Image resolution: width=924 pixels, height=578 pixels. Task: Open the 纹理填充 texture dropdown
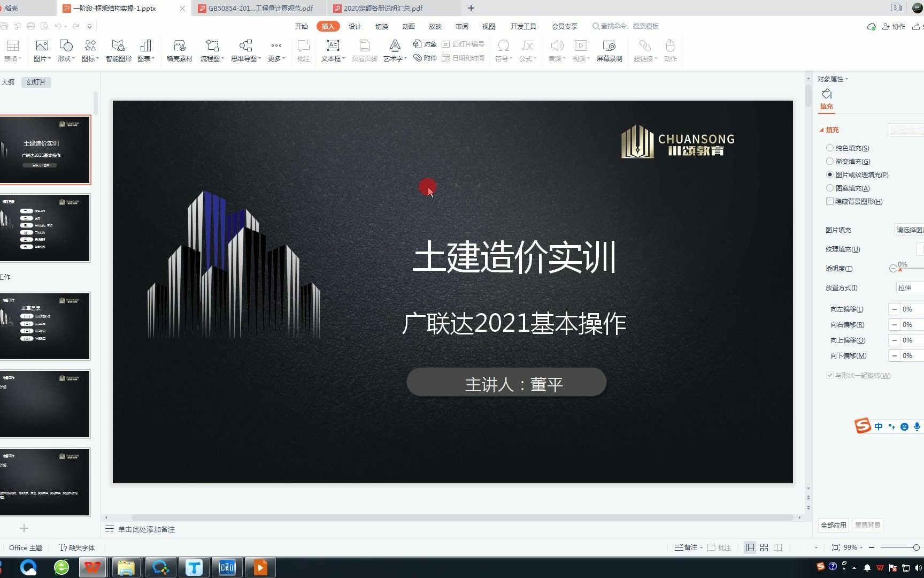(x=920, y=249)
